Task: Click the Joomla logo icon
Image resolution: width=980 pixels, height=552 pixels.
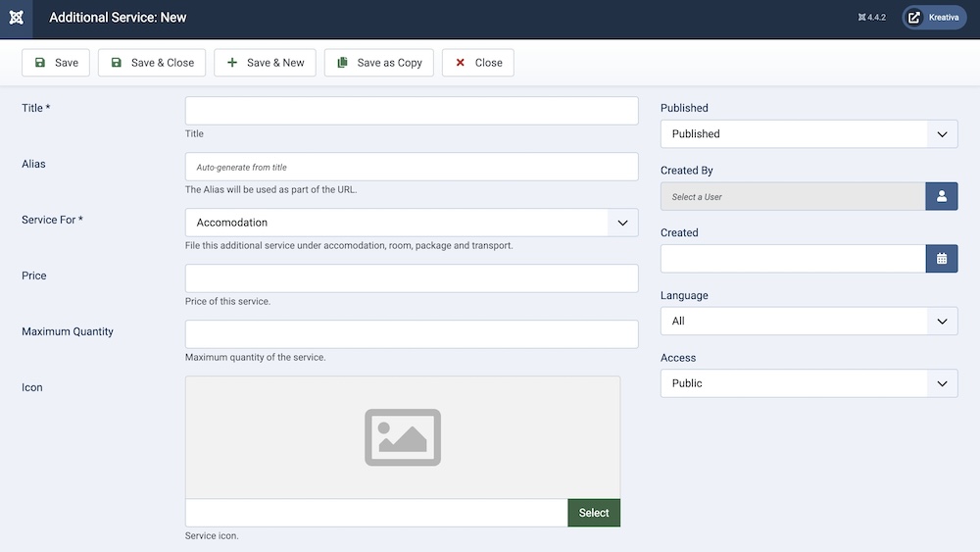Action: (x=16, y=18)
